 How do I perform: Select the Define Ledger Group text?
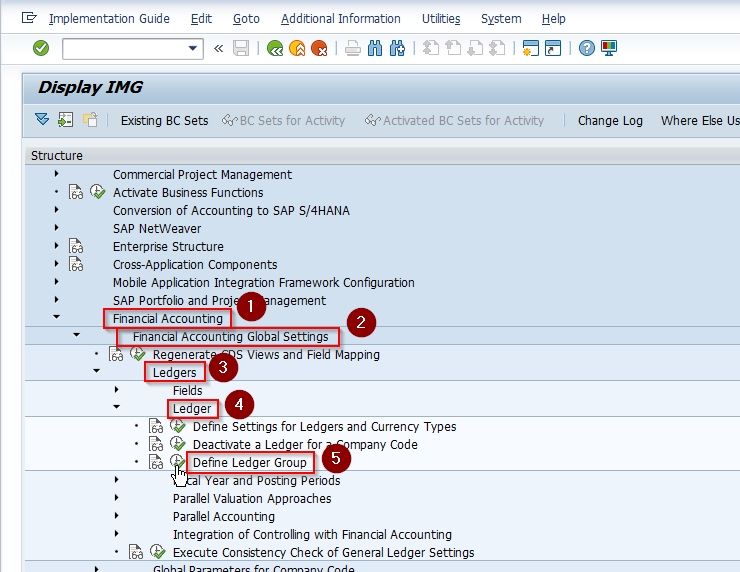[x=250, y=463]
